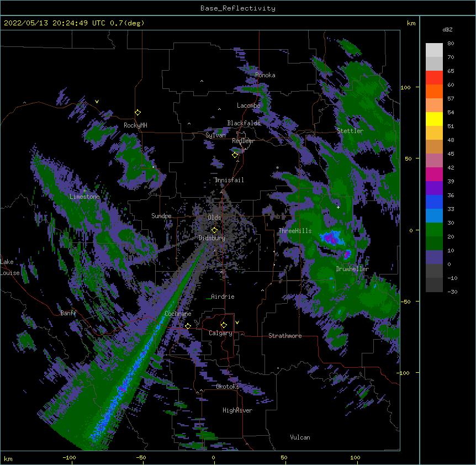Viewport: 476px width, 465px height.
Task: Click the white plus marker above Drumheller
Action: [x=338, y=207]
